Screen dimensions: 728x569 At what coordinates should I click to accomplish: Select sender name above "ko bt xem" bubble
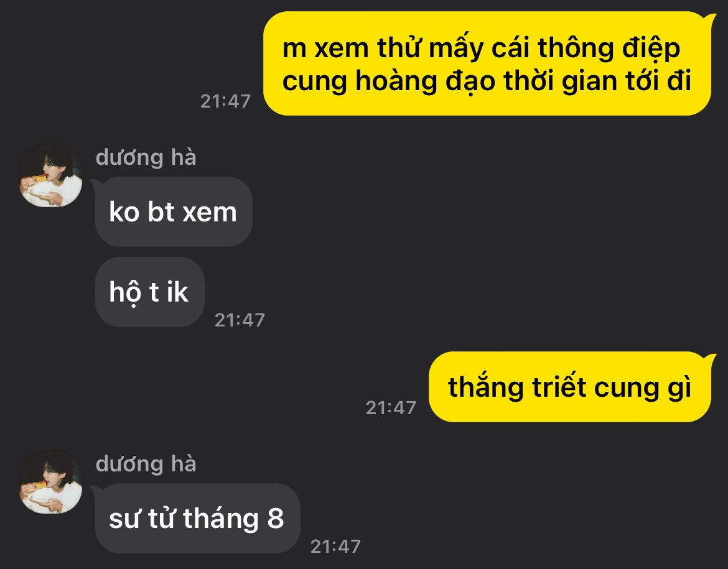point(146,157)
